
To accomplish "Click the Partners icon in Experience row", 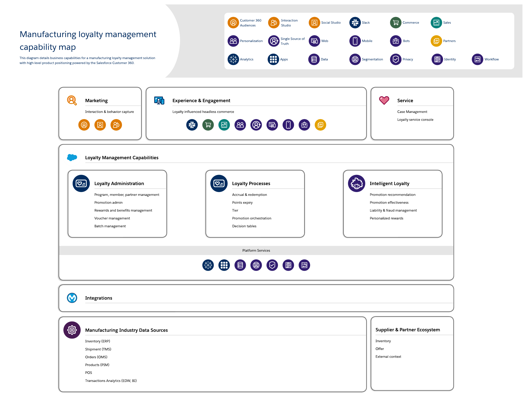I will (320, 125).
